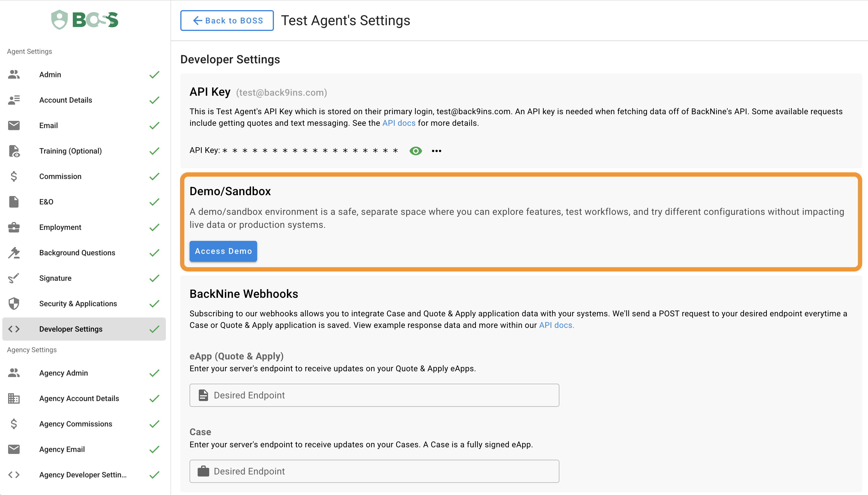Click the "Demo/Sandbox" heading
Image resolution: width=868 pixels, height=495 pixels.
tap(230, 191)
